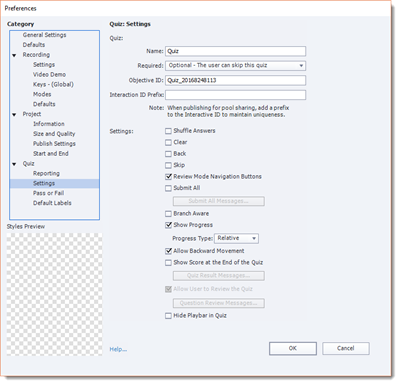Uncheck the Show Progress checkbox
The height and width of the screenshot is (384, 399).
click(168, 225)
